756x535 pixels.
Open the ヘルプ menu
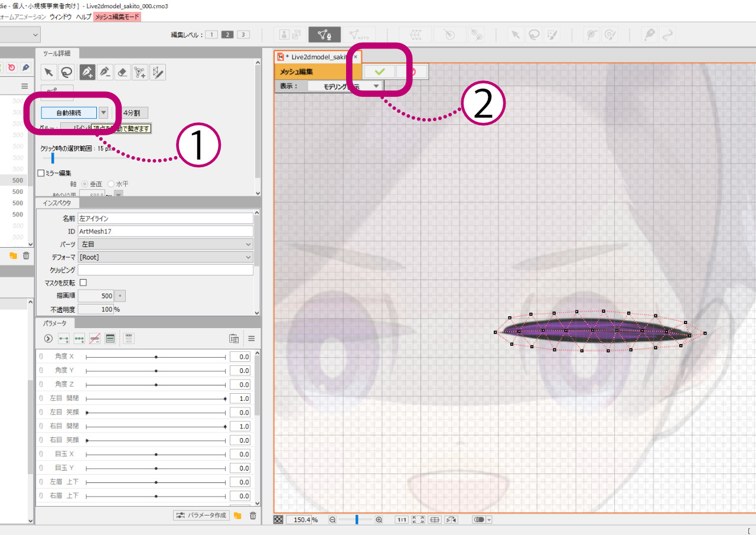click(x=84, y=17)
